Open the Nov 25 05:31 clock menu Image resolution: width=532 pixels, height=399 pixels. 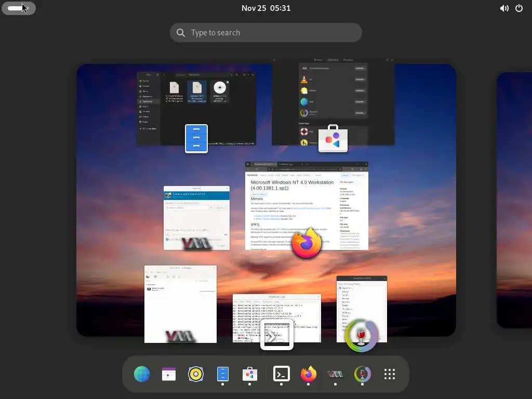[266, 8]
